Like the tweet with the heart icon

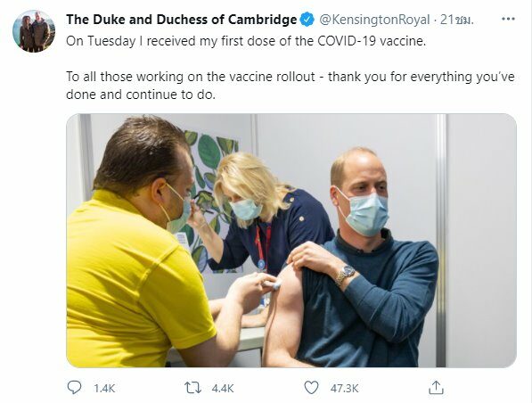click(x=311, y=387)
